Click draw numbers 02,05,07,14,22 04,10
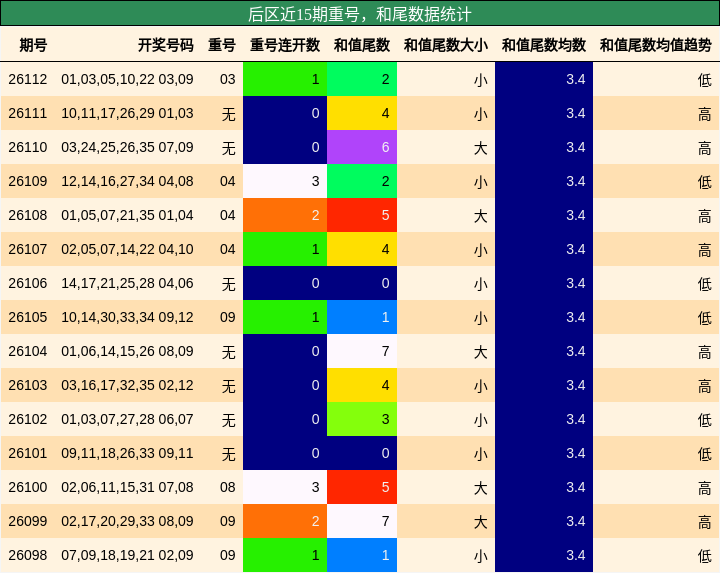Image resolution: width=720 pixels, height=573 pixels. coord(127,249)
